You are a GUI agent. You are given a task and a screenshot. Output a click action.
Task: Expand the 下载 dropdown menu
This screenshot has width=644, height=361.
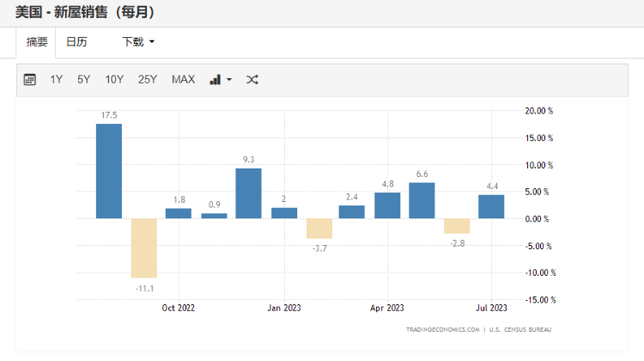coord(138,41)
